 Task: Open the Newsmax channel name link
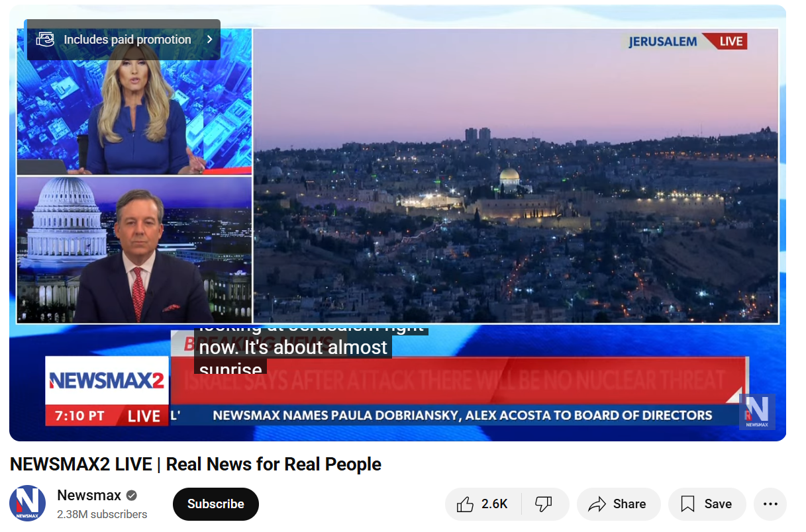[89, 495]
